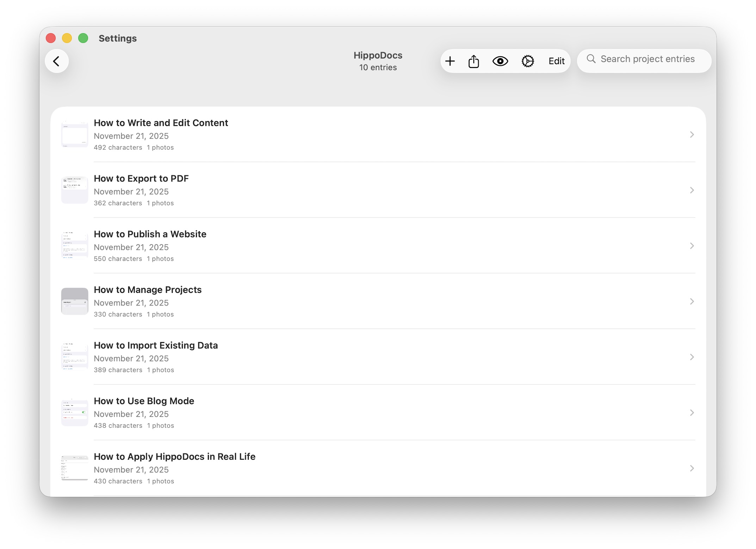Screen dimensions: 756x549
Task: Open 'How to Publish a Website' chevron
Action: [692, 246]
